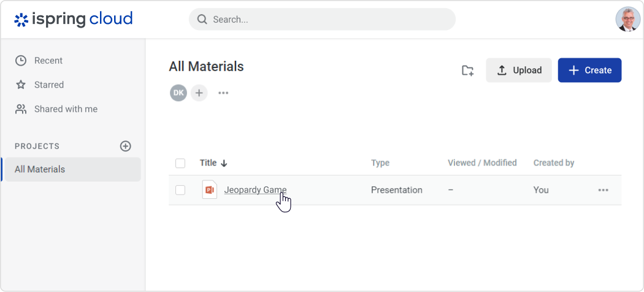Click the Create button
The width and height of the screenshot is (644, 292).
coord(589,70)
